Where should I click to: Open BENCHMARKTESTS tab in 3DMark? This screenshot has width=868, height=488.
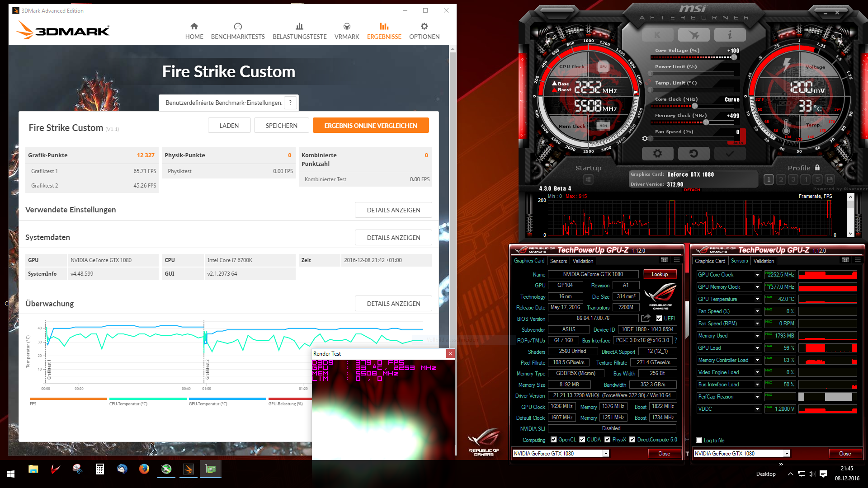238,31
